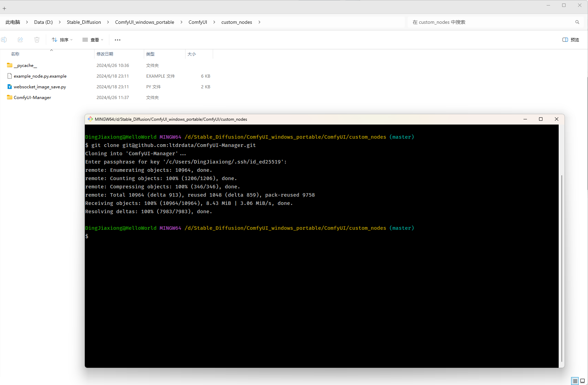The height and width of the screenshot is (385, 588).
Task: Expand chevron after ComfyUI breadcrumb
Action: click(214, 22)
